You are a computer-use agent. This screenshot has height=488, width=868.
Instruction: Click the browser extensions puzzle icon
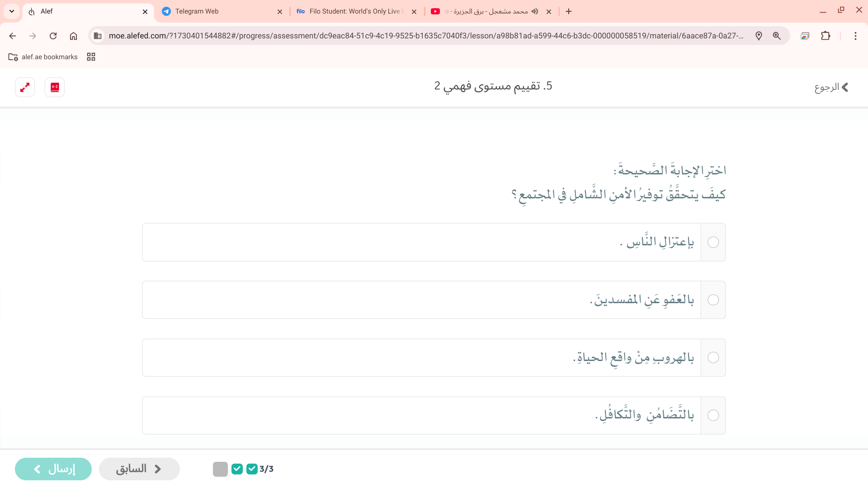pyautogui.click(x=826, y=36)
